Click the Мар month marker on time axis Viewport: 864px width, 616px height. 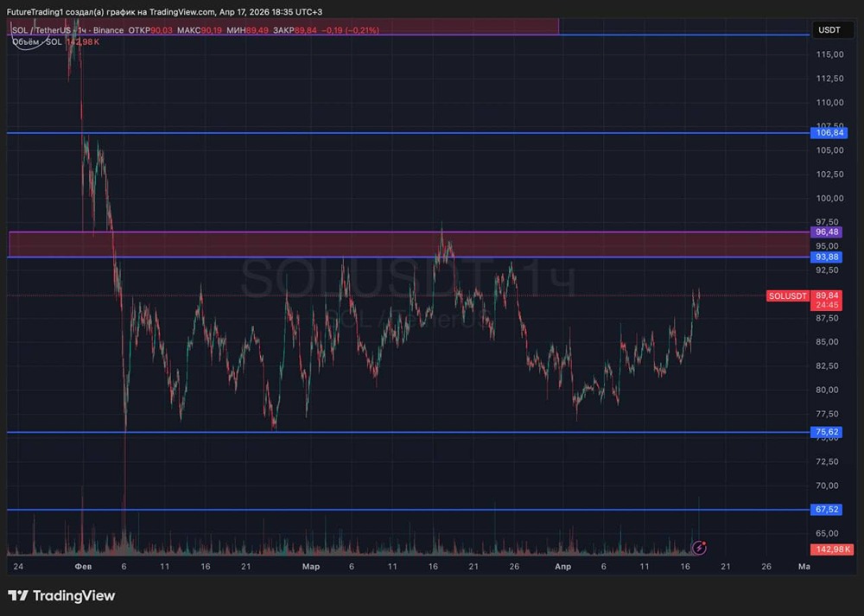click(x=311, y=567)
